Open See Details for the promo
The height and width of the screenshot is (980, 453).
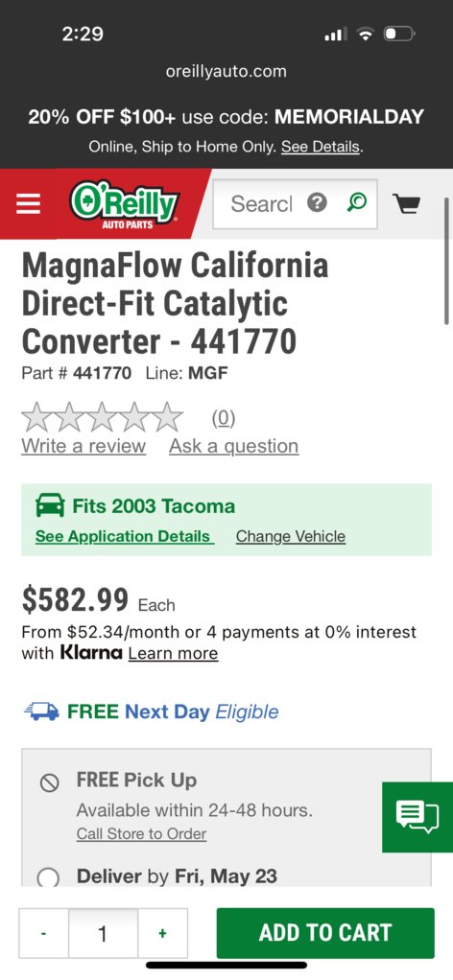pyautogui.click(x=321, y=148)
